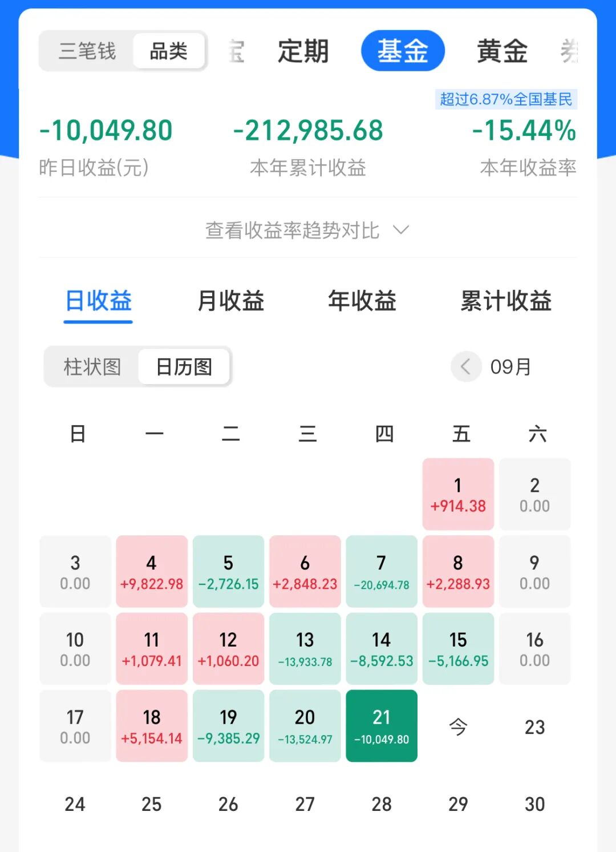This screenshot has height=852, width=616.
Task: Tap the 今 today cell
Action: tap(458, 726)
